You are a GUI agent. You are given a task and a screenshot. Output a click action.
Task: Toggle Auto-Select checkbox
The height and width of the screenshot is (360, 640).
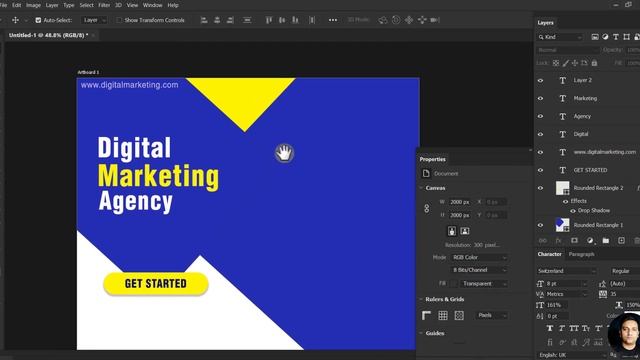pos(38,20)
